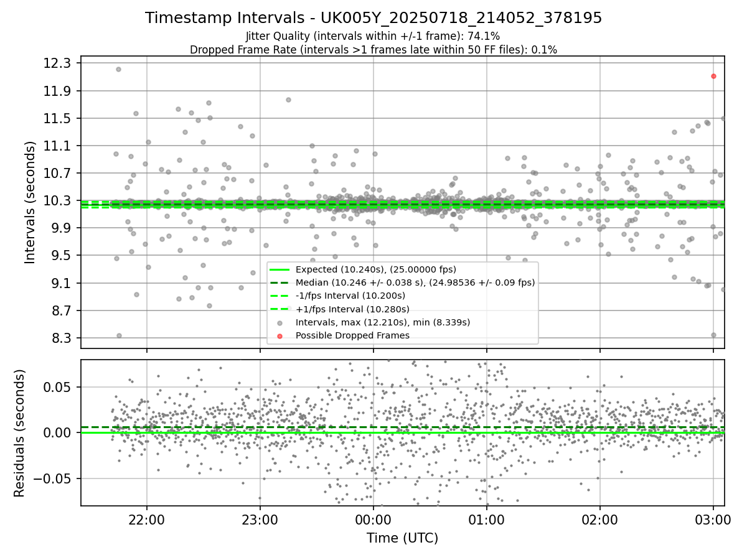747x560 pixels.
Task: Click the 'Intervals (seconds)' y-axis label
Action: coord(30,202)
